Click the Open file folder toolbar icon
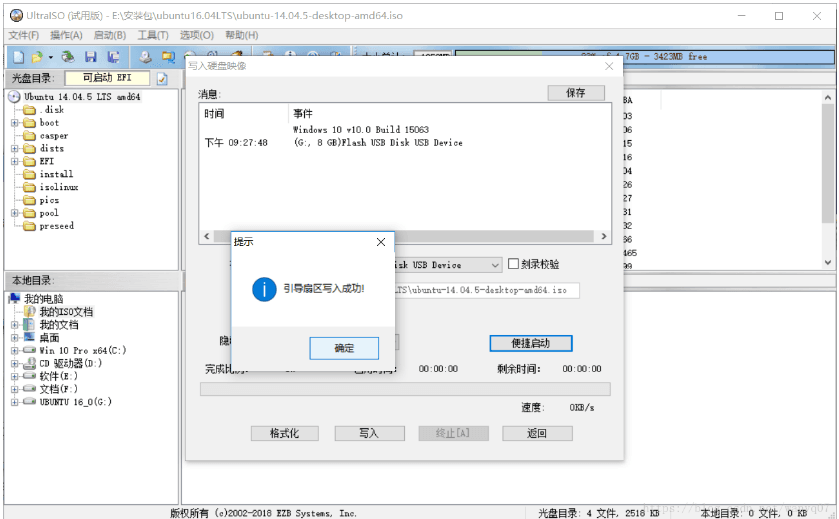This screenshot has width=839, height=519. [36, 57]
